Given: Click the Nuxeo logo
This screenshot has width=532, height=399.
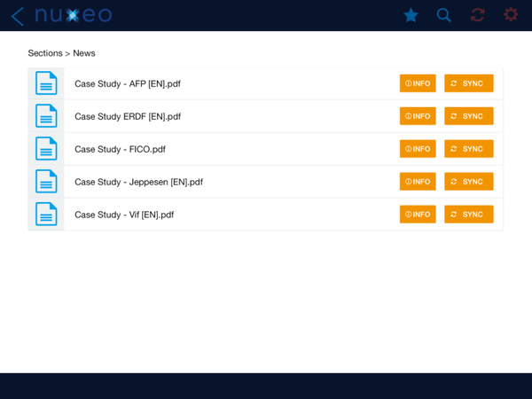Looking at the screenshot, I should pyautogui.click(x=73, y=15).
